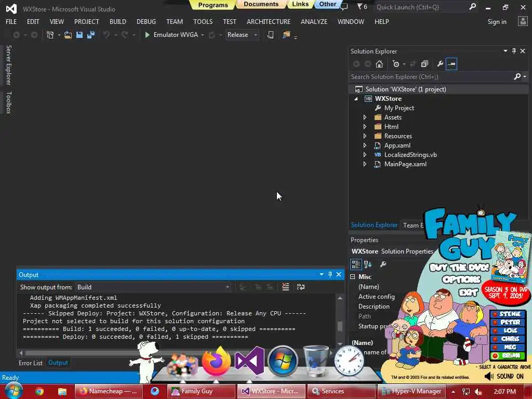Viewport: 532px width, 399px height.
Task: Open the BUILD menu
Action: (118, 22)
